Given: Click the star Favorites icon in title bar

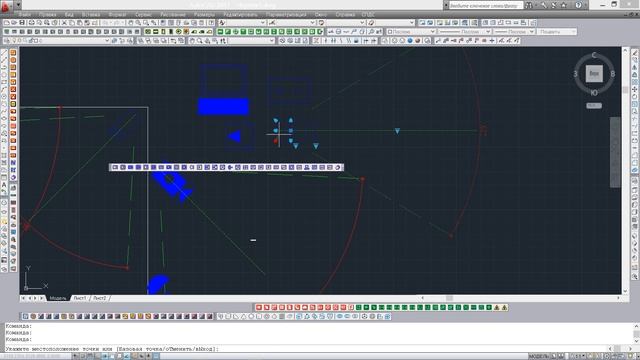Looking at the screenshot, I should pyautogui.click(x=564, y=5).
